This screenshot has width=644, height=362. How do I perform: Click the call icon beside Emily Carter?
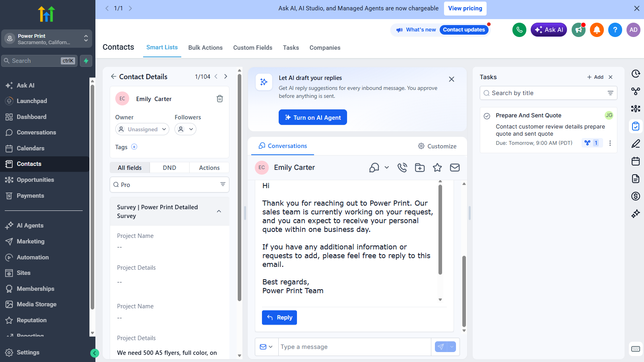[x=402, y=167]
